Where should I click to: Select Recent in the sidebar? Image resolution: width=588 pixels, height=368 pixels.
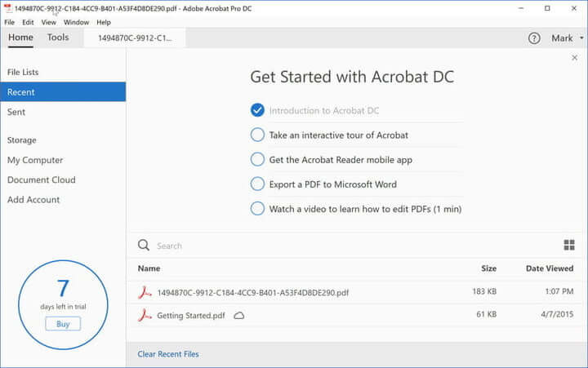(63, 92)
